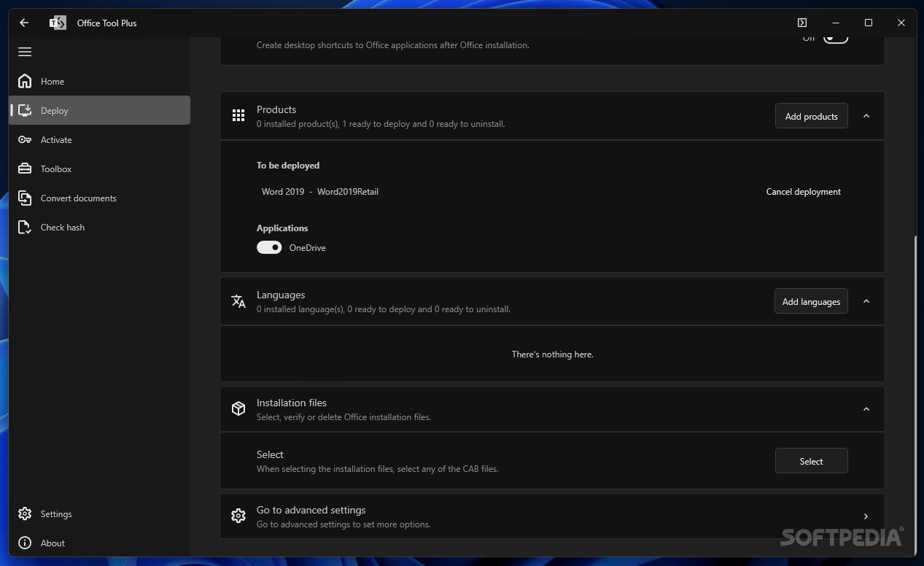Viewport: 924px width, 566px height.
Task: Open Go to advanced settings arrow
Action: [866, 516]
